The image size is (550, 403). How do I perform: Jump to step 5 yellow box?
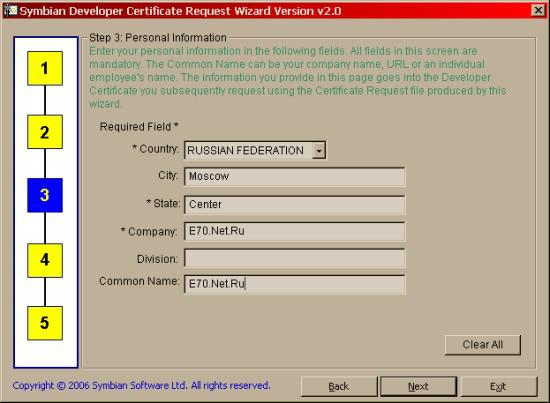(45, 323)
